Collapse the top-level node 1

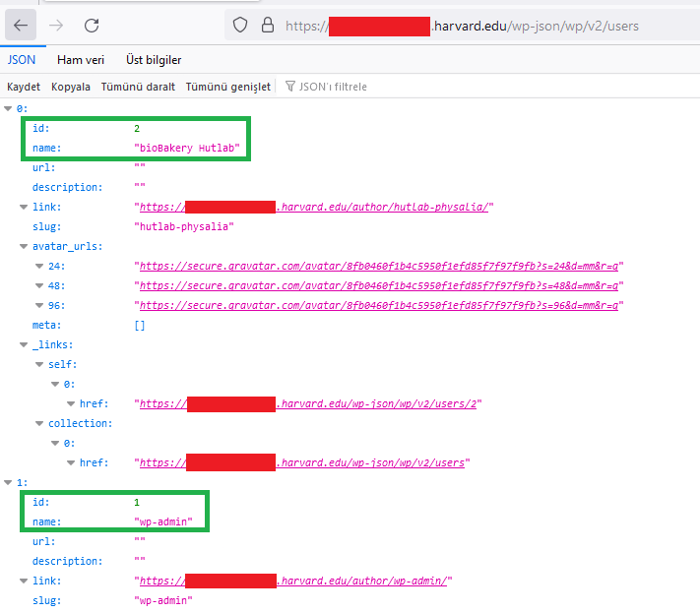point(8,482)
